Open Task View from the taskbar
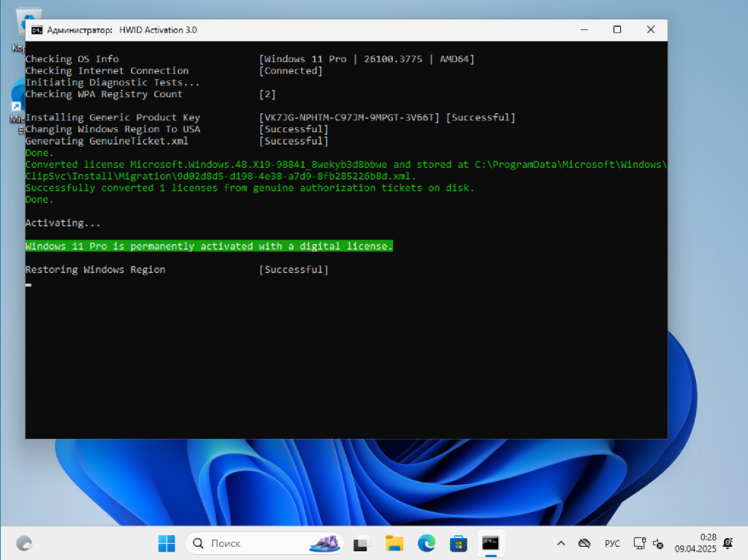Screen dimensions: 748x560 (362, 543)
